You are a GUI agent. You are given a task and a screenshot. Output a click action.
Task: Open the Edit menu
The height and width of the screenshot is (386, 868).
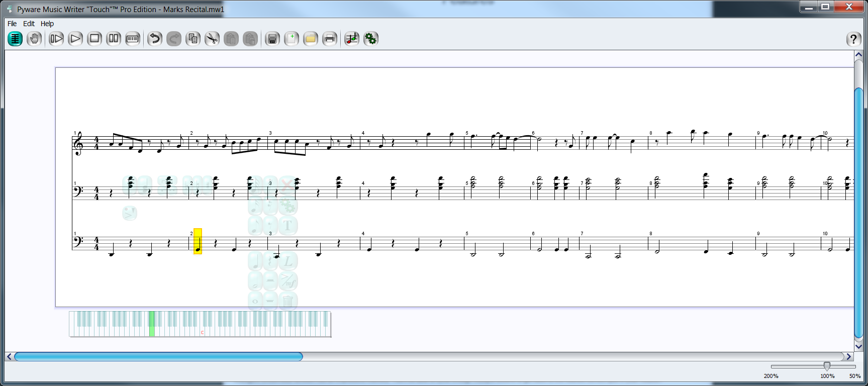click(x=29, y=24)
